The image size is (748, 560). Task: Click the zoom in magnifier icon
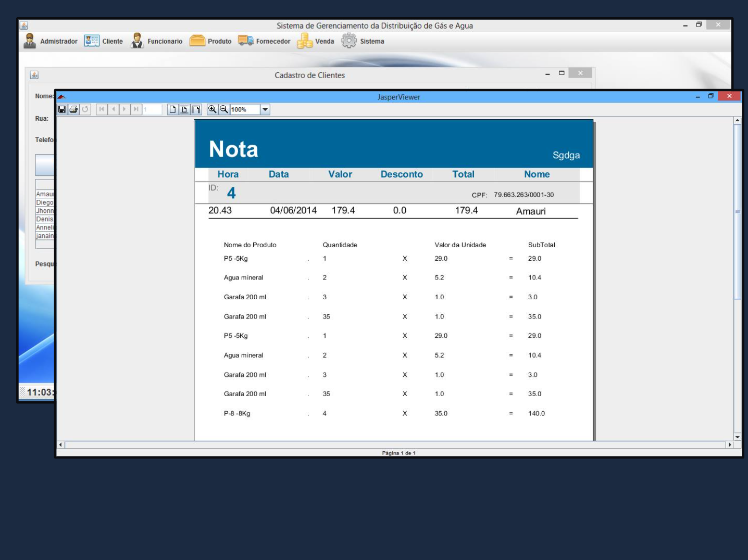coord(212,109)
